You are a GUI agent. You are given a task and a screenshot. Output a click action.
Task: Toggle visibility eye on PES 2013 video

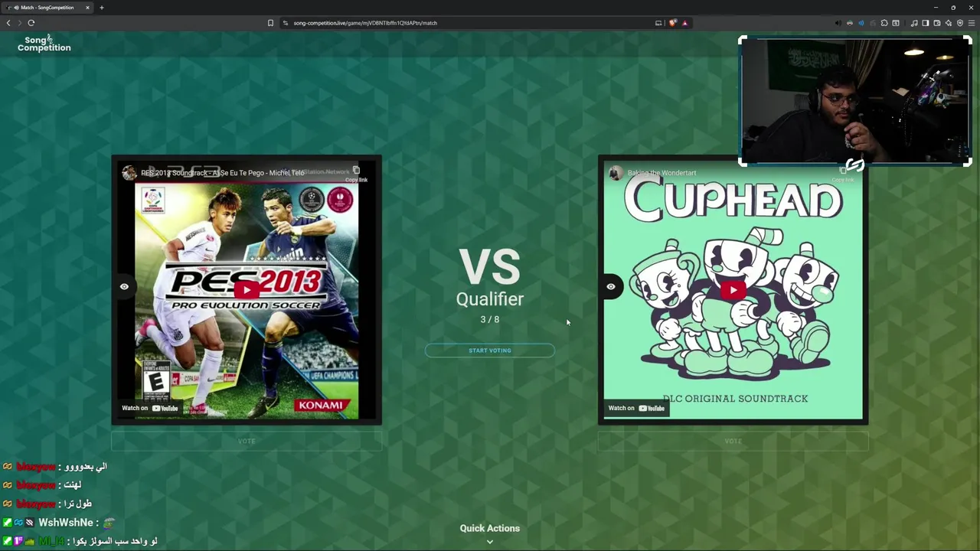124,286
